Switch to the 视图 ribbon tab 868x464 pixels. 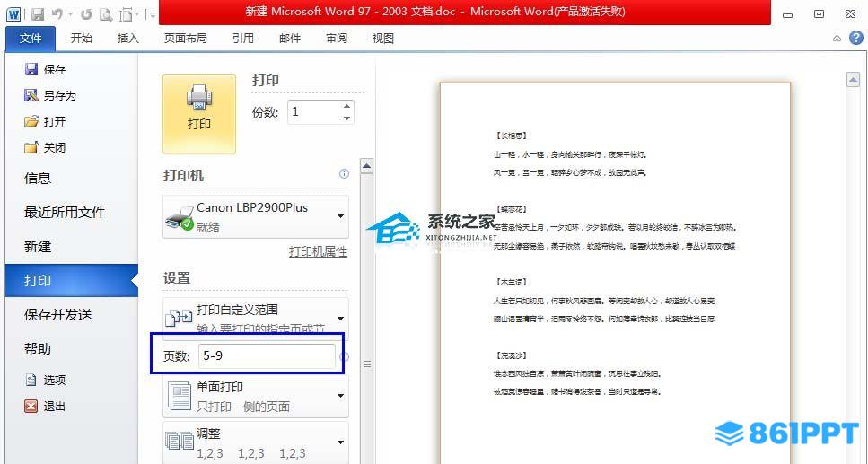[x=383, y=39]
